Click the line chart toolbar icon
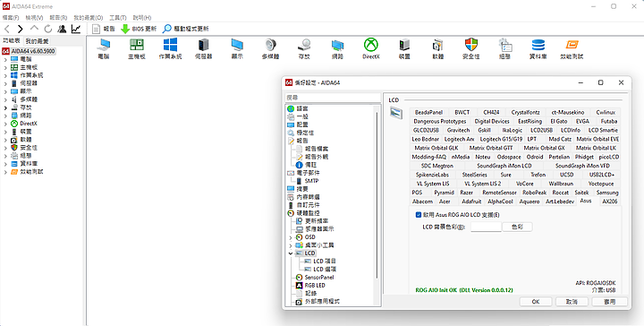Viewport: 644px width, 326px height. (76, 29)
